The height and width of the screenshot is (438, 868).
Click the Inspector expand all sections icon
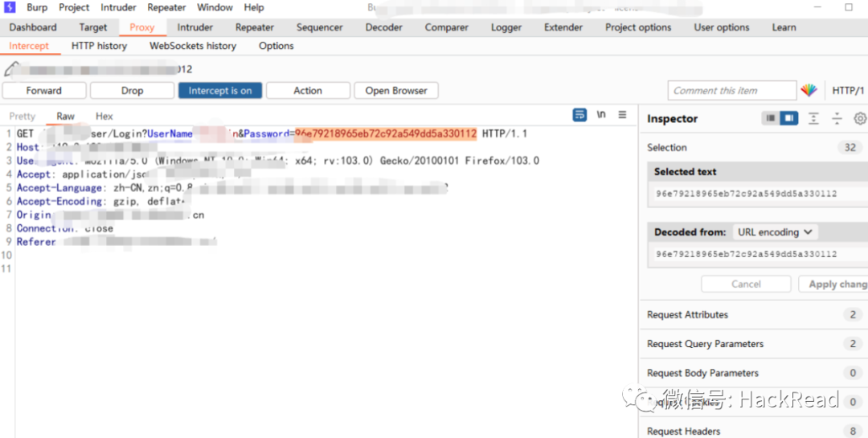point(813,118)
